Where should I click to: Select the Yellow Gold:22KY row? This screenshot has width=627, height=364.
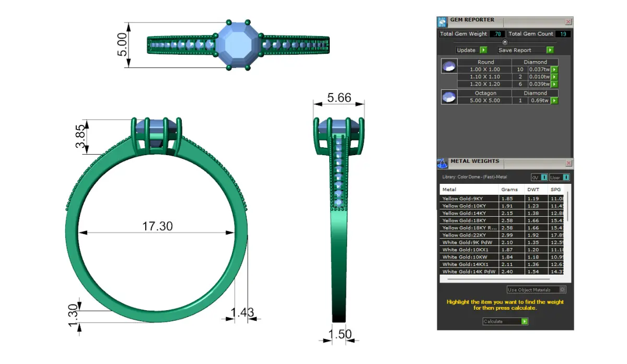click(x=503, y=235)
